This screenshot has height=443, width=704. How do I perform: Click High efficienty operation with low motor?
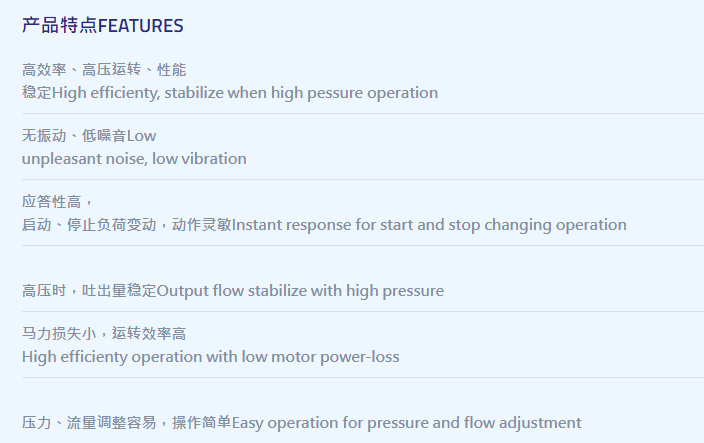pyautogui.click(x=169, y=357)
